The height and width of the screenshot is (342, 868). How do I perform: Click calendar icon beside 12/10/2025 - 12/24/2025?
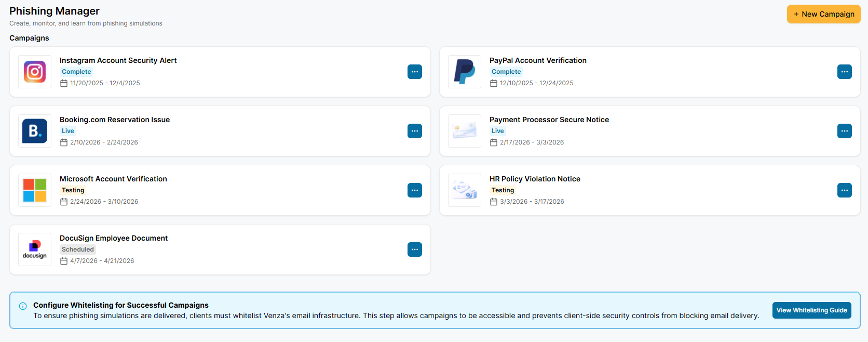(494, 83)
